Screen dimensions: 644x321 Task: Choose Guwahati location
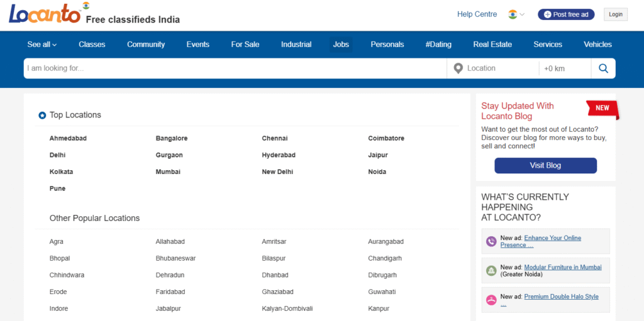click(382, 292)
